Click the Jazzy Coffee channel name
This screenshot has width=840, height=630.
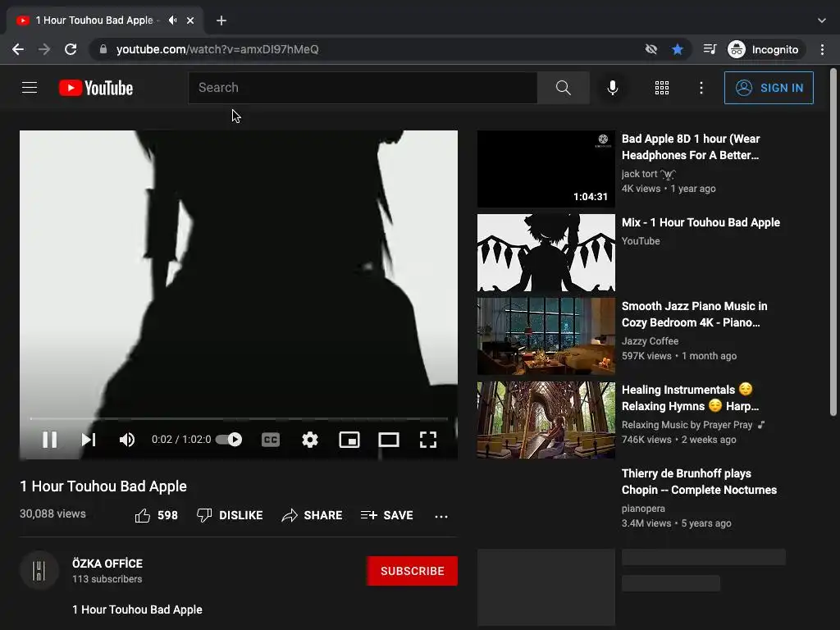pyautogui.click(x=650, y=340)
